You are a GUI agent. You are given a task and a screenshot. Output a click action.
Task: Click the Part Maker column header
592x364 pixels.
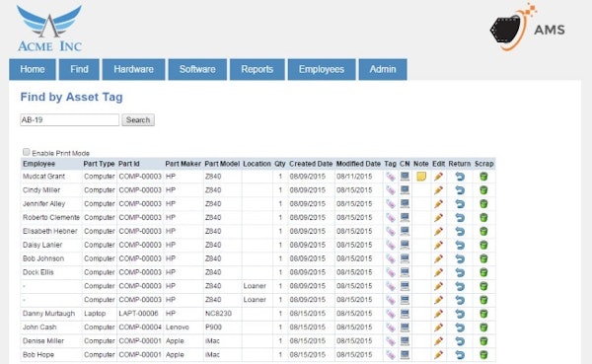[184, 164]
